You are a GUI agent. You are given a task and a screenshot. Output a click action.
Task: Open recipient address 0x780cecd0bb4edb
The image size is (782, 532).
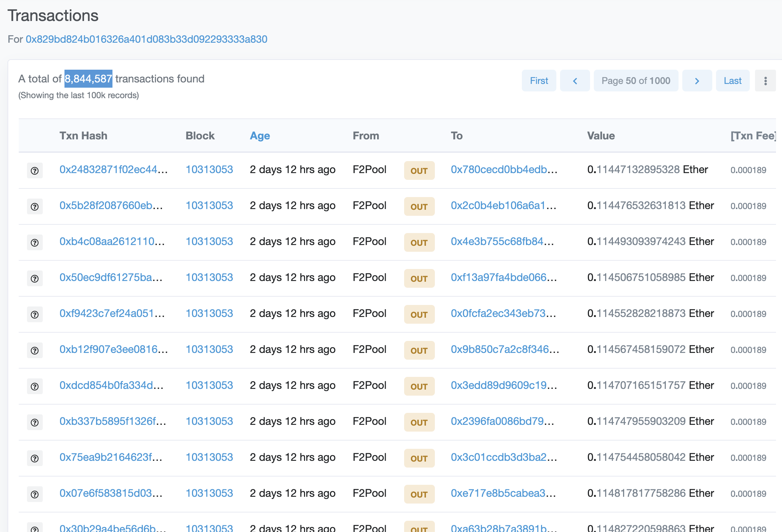(x=504, y=169)
